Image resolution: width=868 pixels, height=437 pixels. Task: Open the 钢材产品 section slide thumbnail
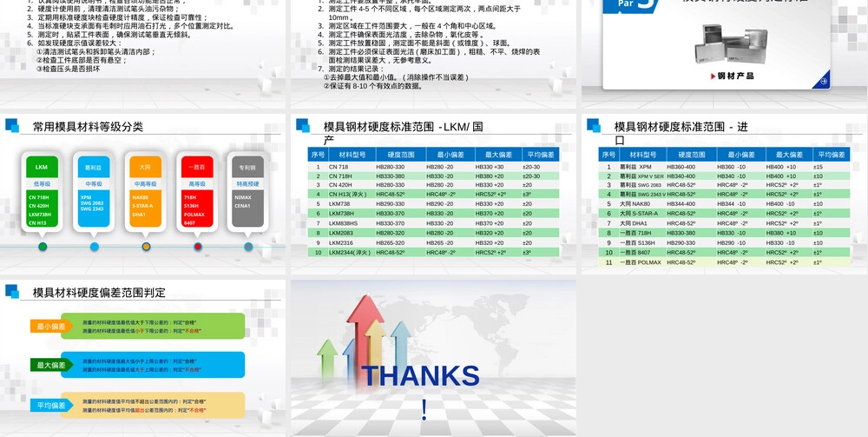coord(725,54)
